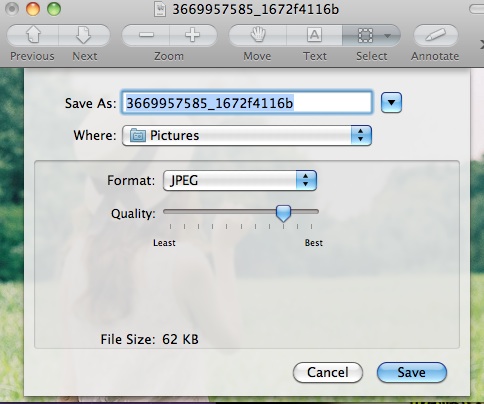Set Quality slider to Best end
Image resolution: width=484 pixels, height=404 pixels.
312,212
